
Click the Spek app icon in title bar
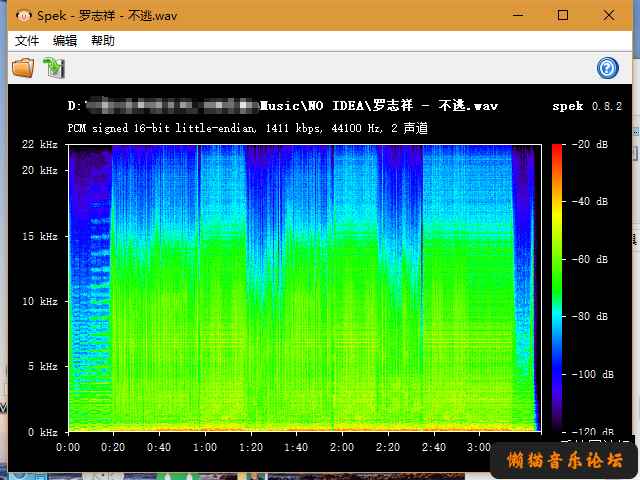(x=24, y=16)
